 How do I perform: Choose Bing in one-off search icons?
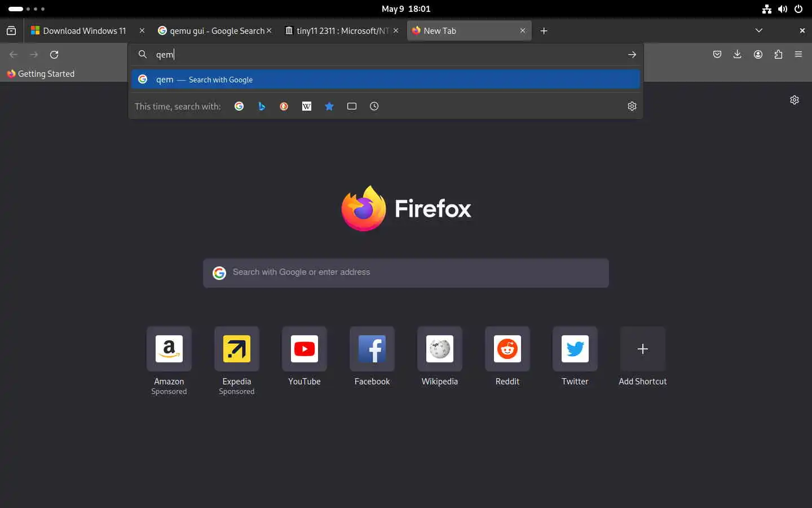[x=262, y=106]
